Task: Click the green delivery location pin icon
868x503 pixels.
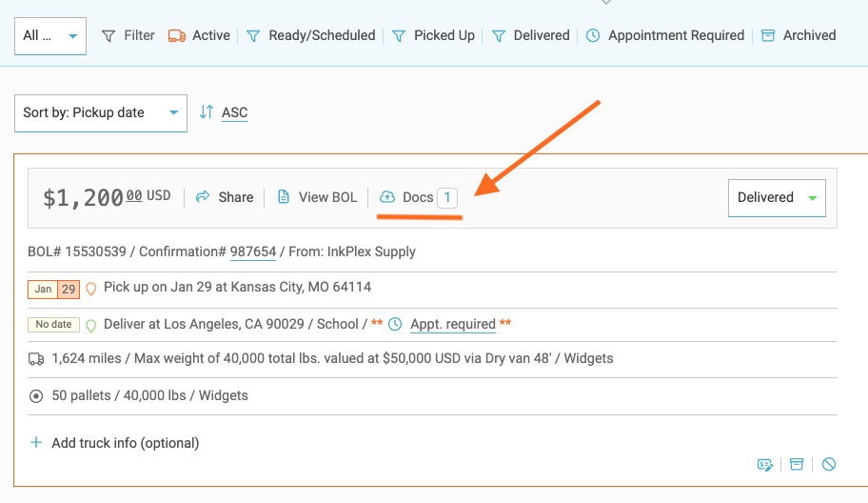Action: (x=91, y=325)
